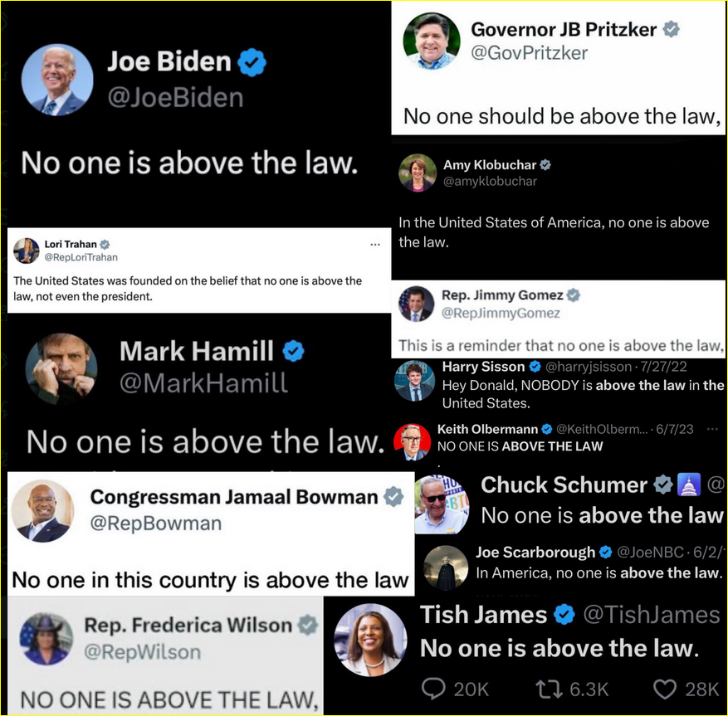Open the Rep. Jimmy Gomez display name
728x716 pixels.
click(502, 295)
